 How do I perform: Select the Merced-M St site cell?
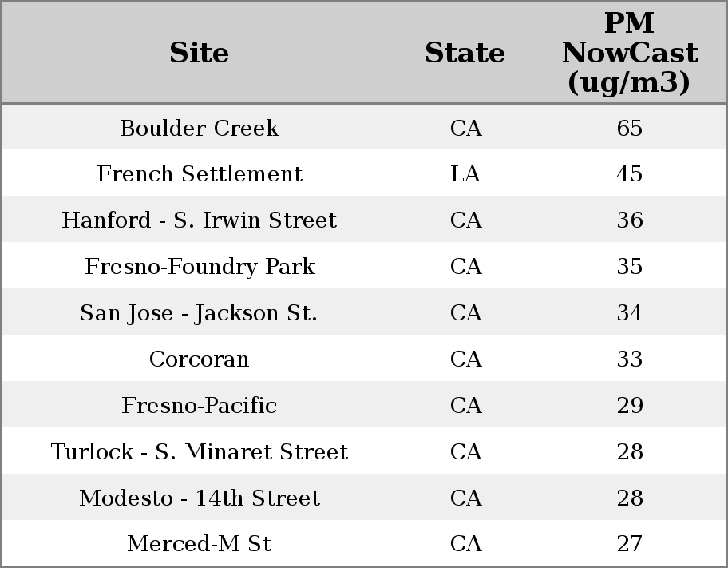[x=199, y=544]
